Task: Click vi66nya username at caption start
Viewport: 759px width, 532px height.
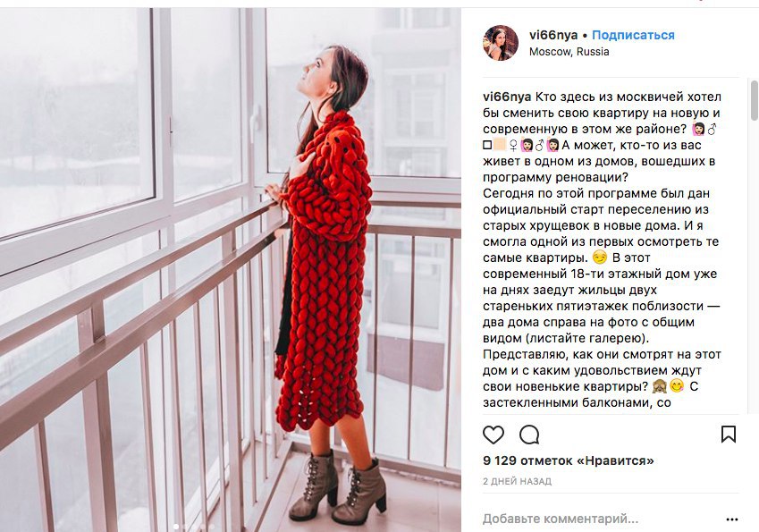Action: pyautogui.click(x=507, y=97)
